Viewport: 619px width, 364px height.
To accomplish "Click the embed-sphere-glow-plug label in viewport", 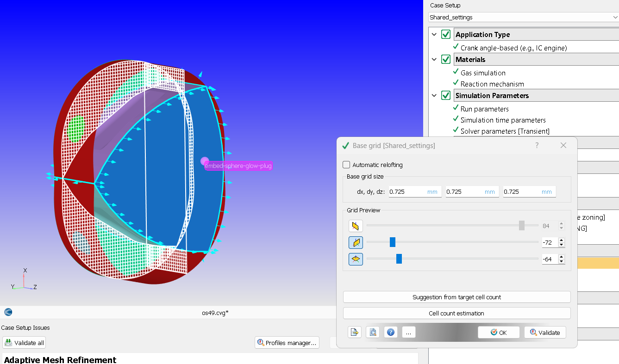I will click(238, 166).
